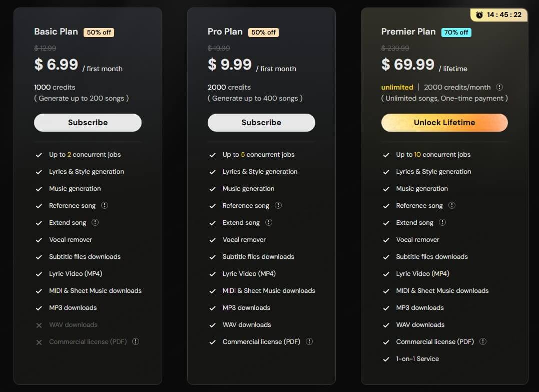
Task: Click the Reference song info icon on Premier Plan
Action: (452, 205)
